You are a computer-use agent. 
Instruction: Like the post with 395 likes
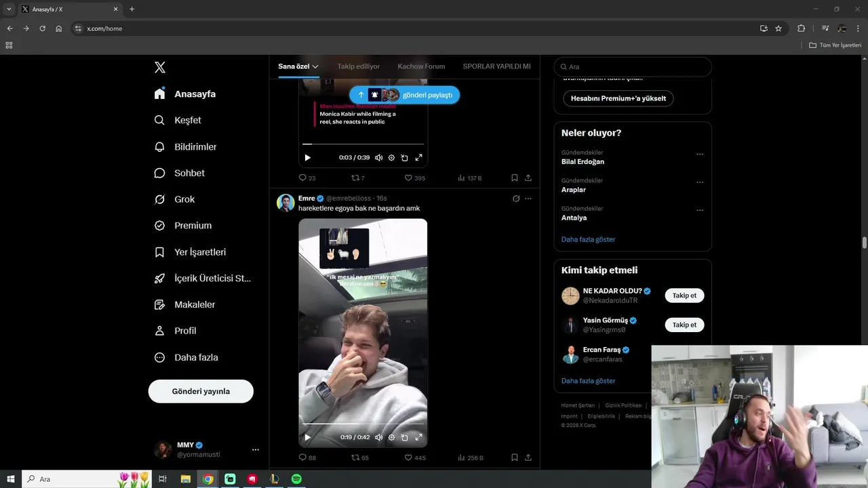(415, 178)
